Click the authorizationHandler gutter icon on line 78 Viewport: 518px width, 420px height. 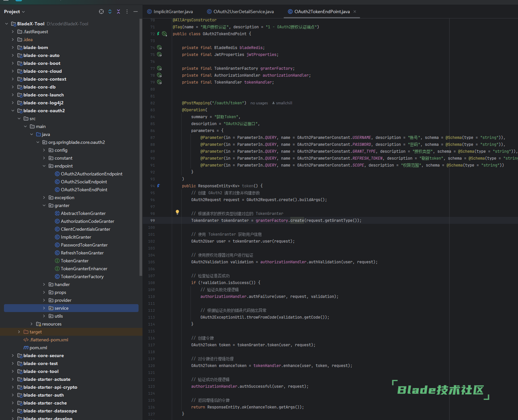(x=159, y=75)
